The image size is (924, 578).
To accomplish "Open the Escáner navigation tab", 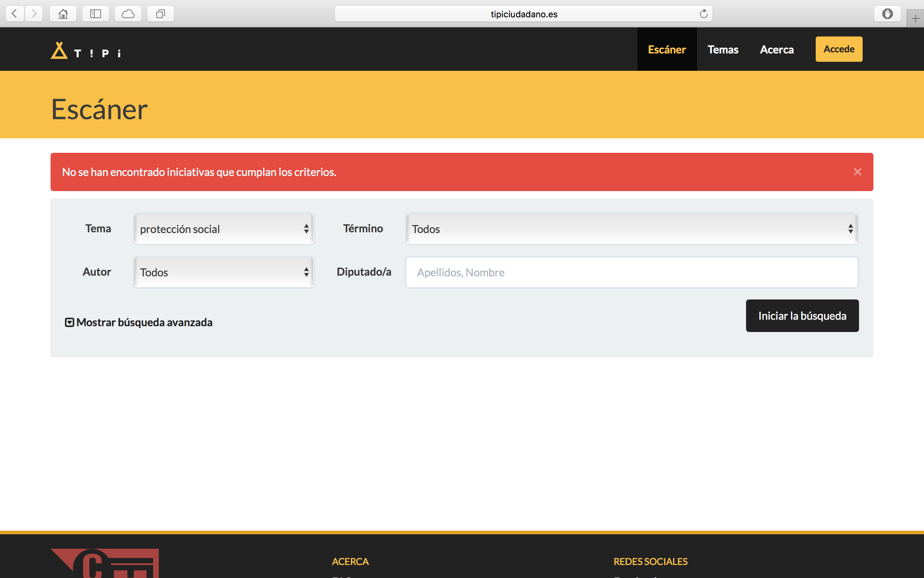I will pyautogui.click(x=667, y=49).
